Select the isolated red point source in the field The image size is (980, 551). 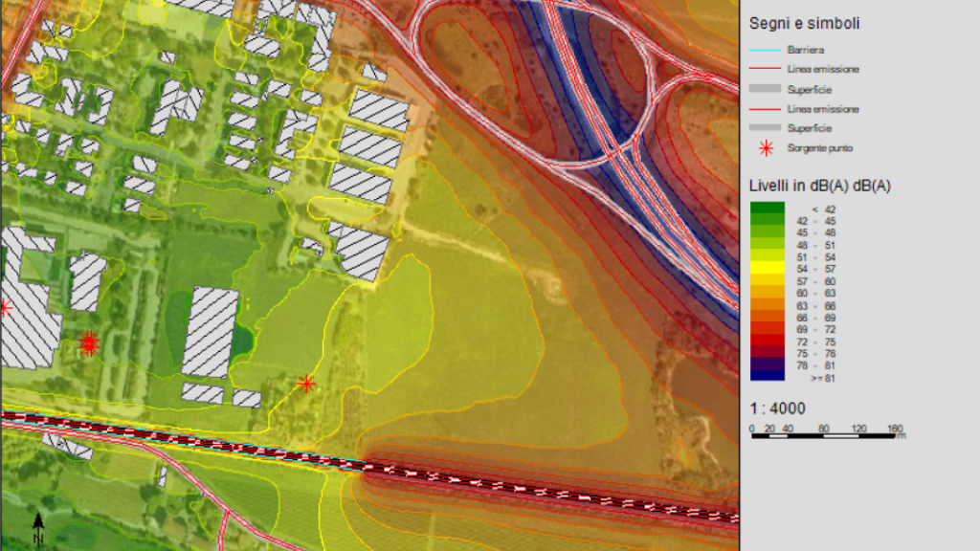click(x=306, y=384)
